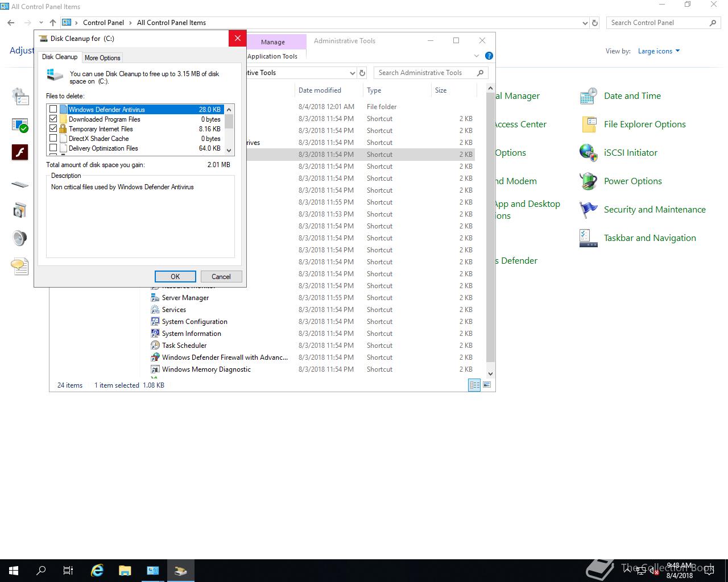Refresh the Administrative Tools address bar

point(362,73)
